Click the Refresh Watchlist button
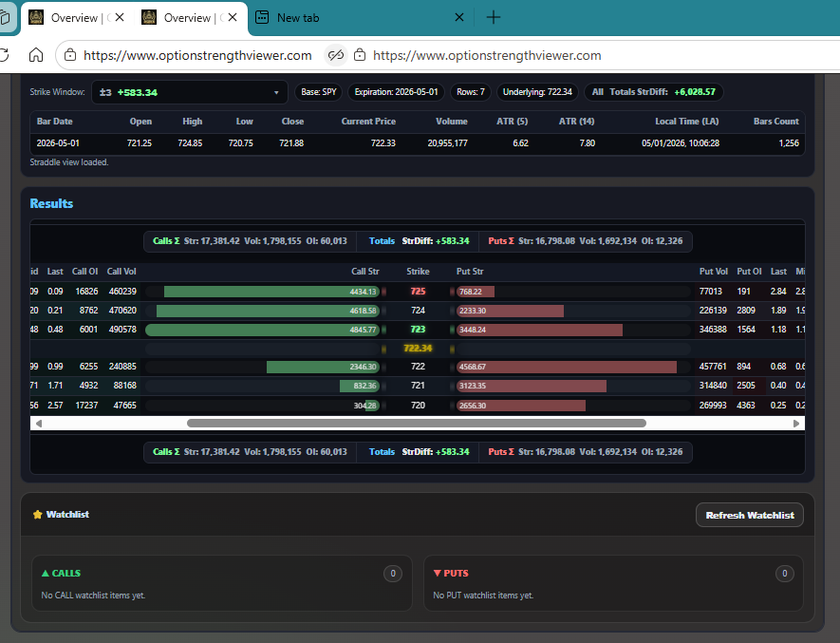 750,515
